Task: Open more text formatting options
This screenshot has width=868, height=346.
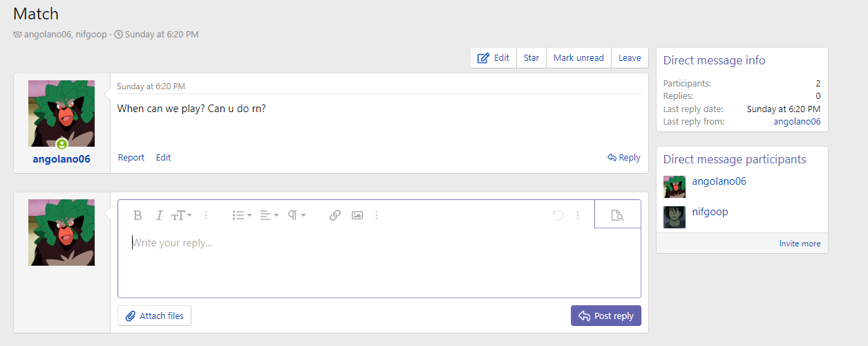Action: pos(206,215)
